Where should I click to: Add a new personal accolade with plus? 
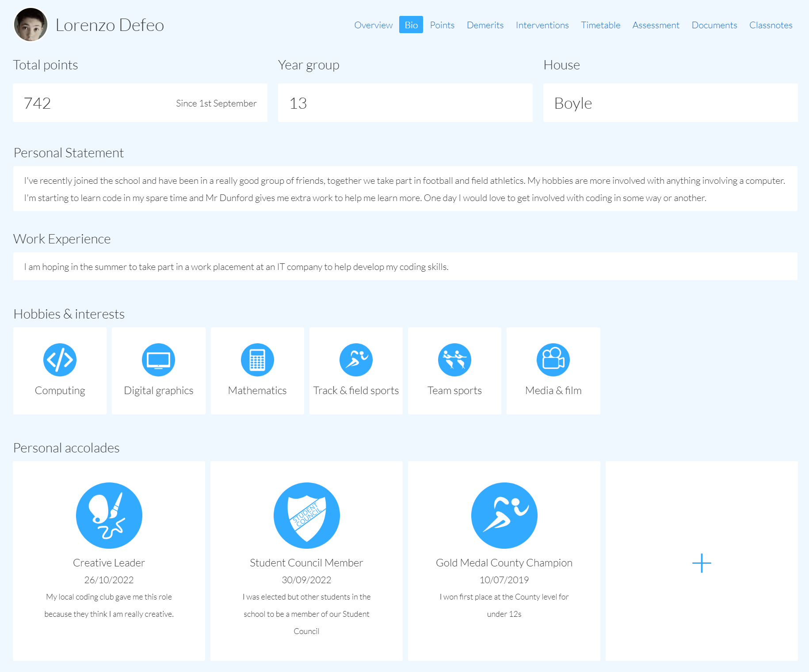(x=701, y=563)
